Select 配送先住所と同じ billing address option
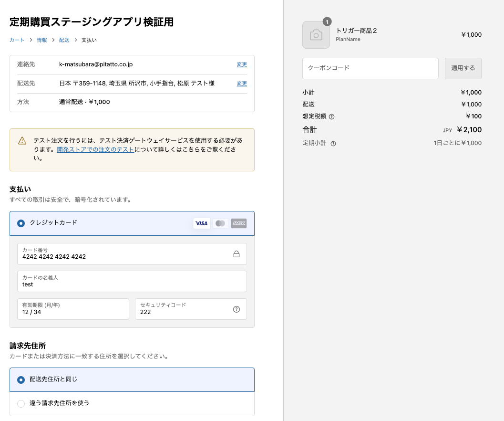 coord(21,380)
